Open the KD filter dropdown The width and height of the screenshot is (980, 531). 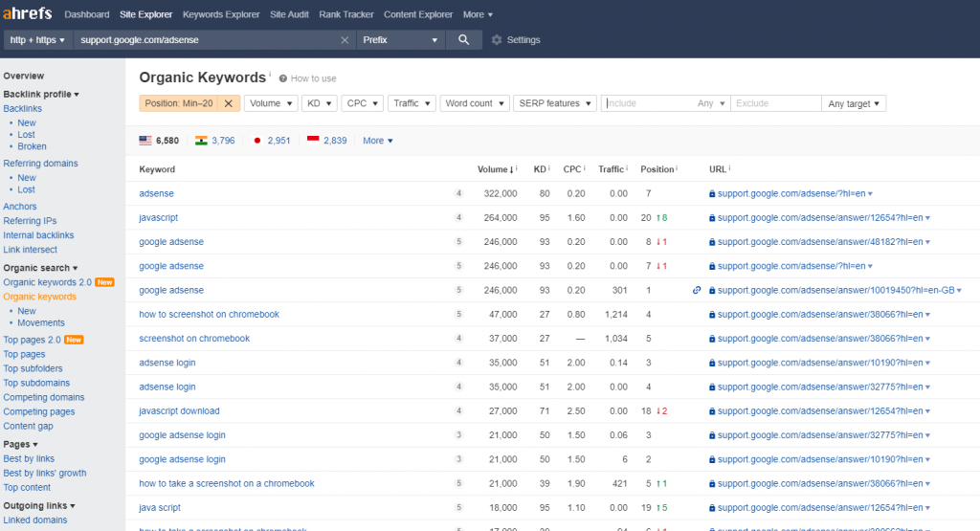[x=320, y=103]
